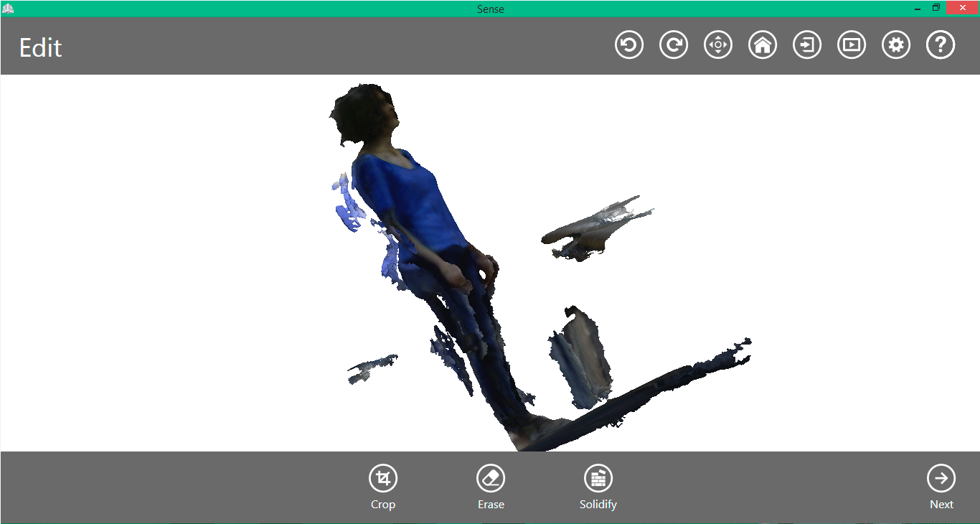The image size is (980, 524).
Task: Go to the Home screen
Action: point(763,45)
